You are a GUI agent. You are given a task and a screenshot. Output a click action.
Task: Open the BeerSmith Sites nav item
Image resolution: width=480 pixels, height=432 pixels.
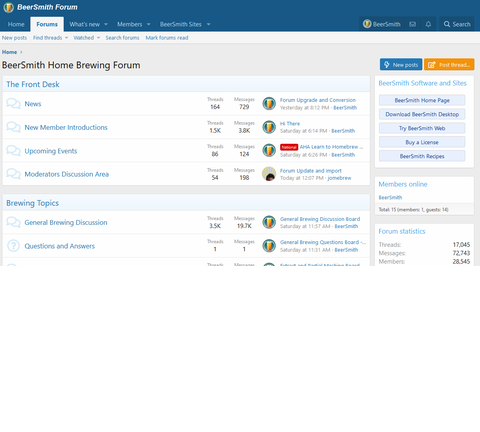coord(181,24)
